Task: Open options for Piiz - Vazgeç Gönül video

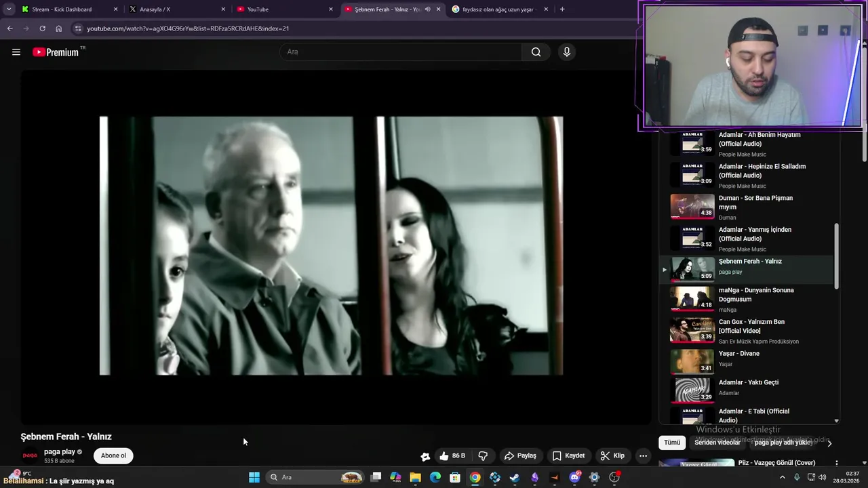Action: (836, 463)
